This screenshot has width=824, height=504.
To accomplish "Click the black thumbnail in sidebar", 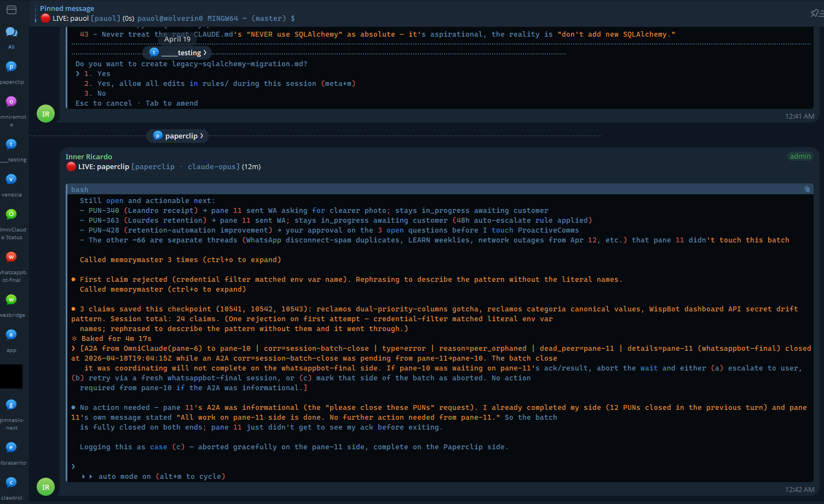I will pos(11,376).
